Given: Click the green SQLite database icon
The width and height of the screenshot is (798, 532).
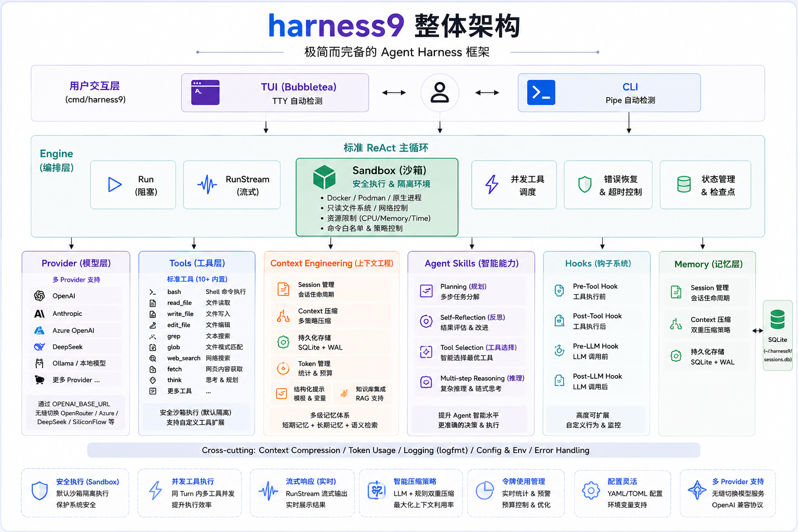Looking at the screenshot, I should coord(777,320).
